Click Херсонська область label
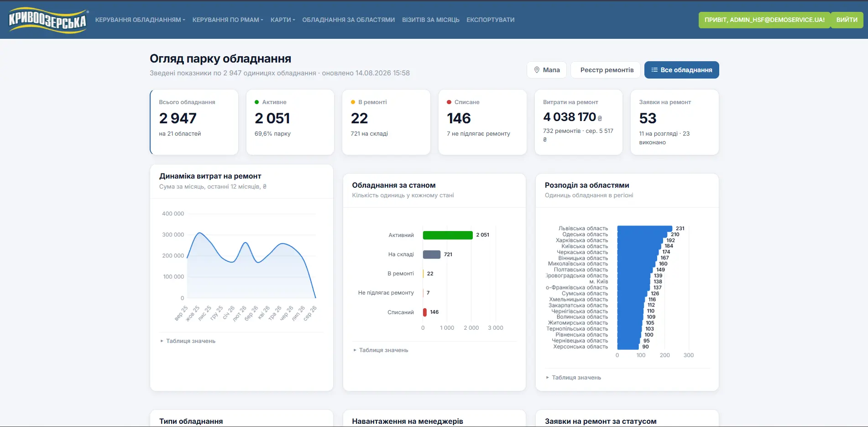Viewport: 868px width, 427px height. 580,347
